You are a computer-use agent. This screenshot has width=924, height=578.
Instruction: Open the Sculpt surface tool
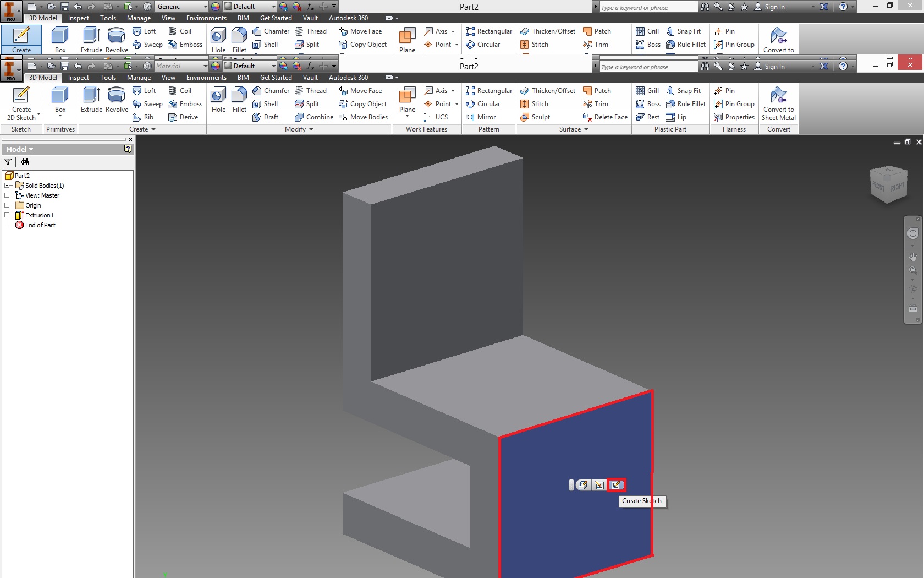tap(535, 117)
